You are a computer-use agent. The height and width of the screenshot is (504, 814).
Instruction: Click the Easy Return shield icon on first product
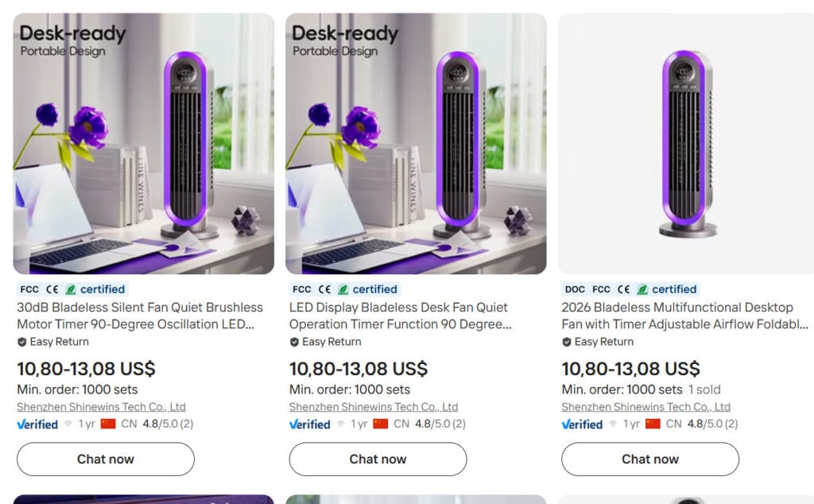21,342
